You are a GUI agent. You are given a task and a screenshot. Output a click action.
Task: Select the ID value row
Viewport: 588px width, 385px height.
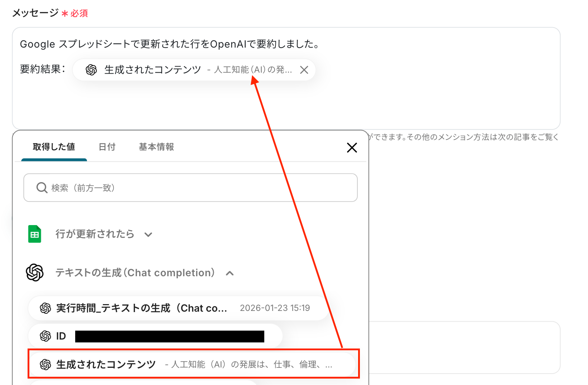pos(155,336)
